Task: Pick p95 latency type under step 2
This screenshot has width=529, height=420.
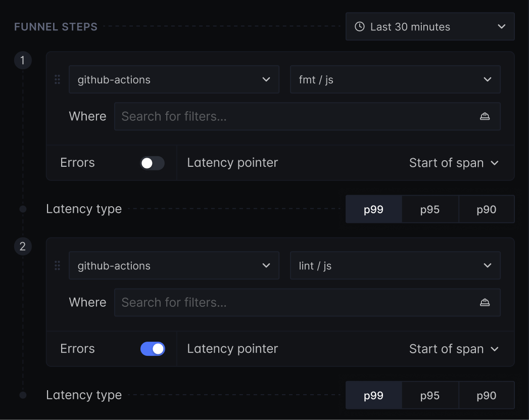Action: click(x=430, y=395)
